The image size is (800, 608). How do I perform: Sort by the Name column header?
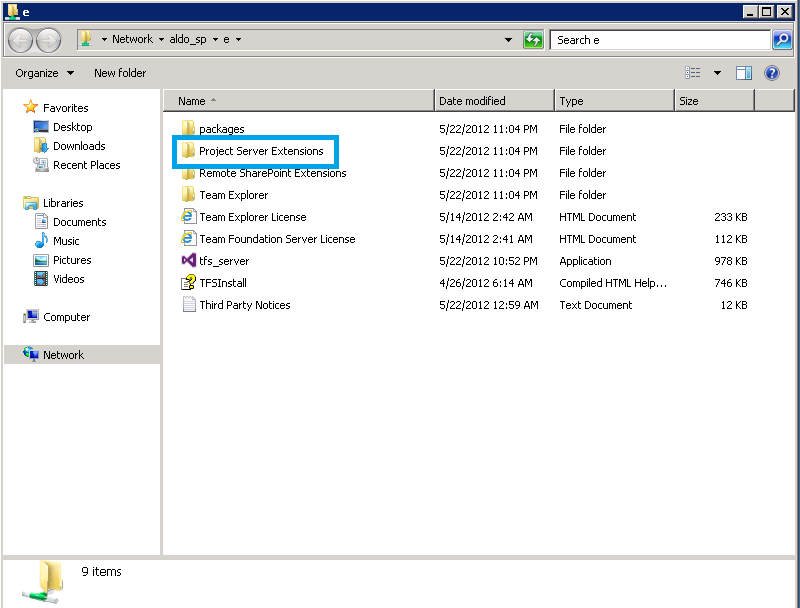299,100
